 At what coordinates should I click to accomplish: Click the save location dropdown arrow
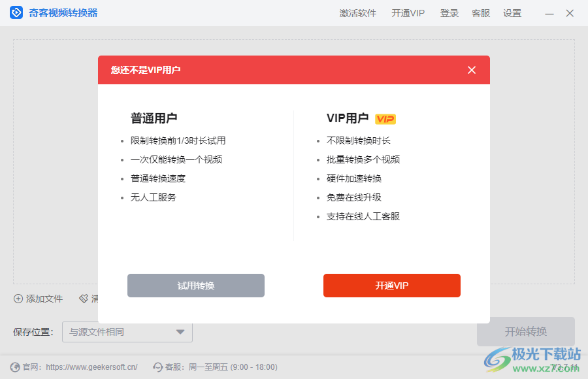coord(180,332)
